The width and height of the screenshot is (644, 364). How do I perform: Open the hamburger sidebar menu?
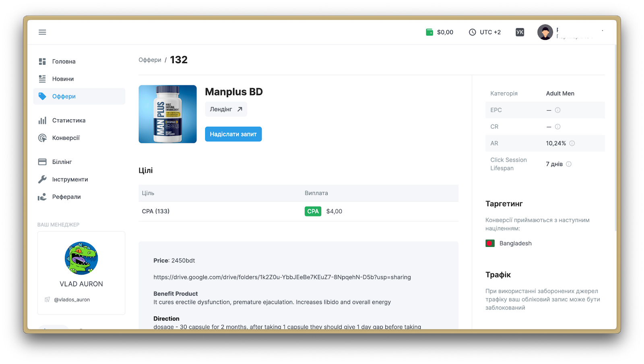coord(42,32)
